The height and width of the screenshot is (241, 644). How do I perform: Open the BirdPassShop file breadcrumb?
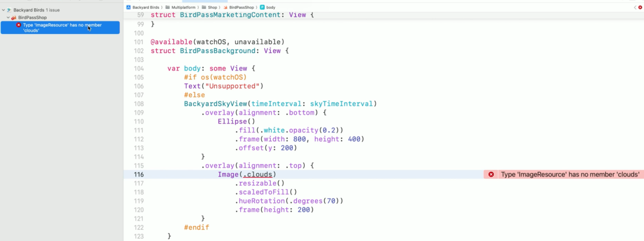pyautogui.click(x=239, y=7)
